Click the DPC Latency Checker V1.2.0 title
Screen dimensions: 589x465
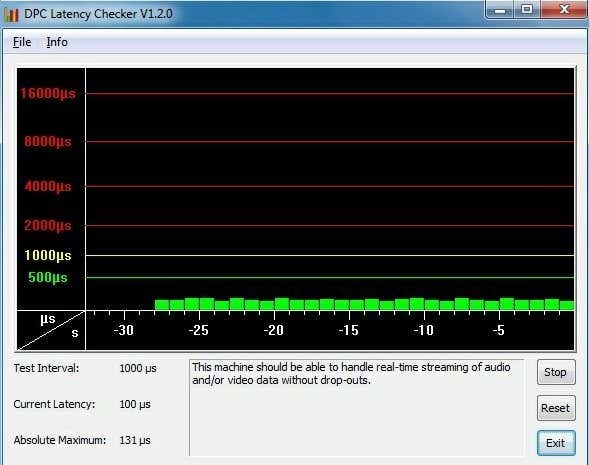point(98,14)
